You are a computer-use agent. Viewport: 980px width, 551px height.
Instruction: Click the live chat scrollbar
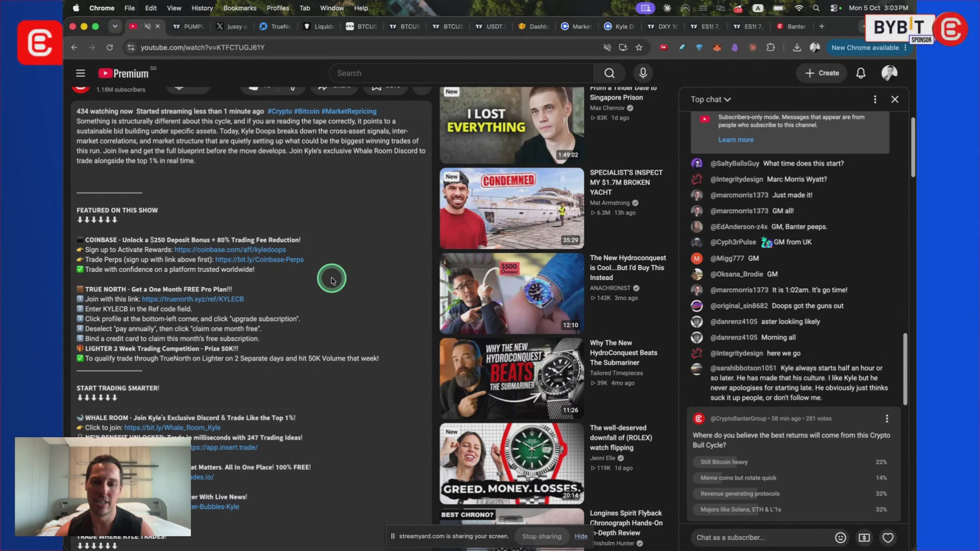(905, 369)
